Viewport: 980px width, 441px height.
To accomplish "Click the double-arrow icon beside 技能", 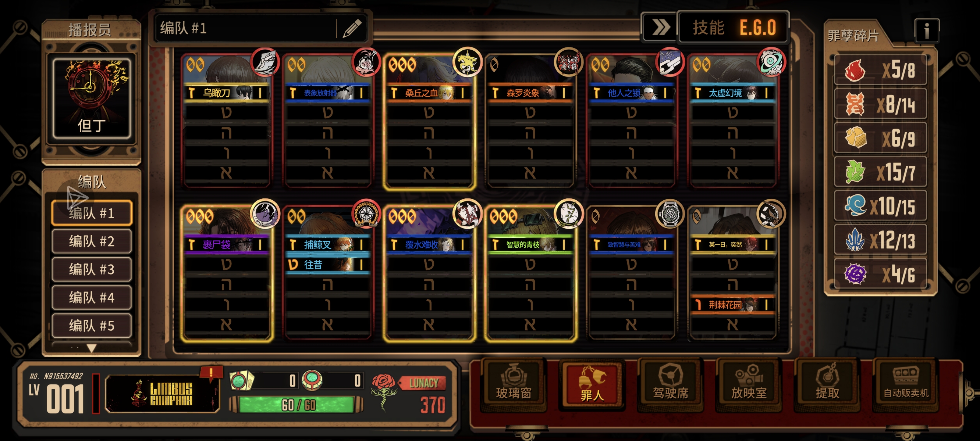I will point(660,27).
